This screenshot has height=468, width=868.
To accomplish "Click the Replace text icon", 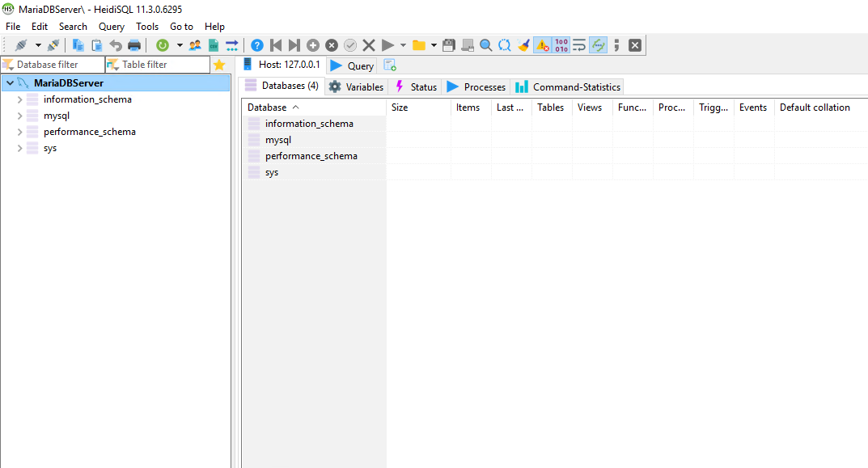I will pos(505,45).
